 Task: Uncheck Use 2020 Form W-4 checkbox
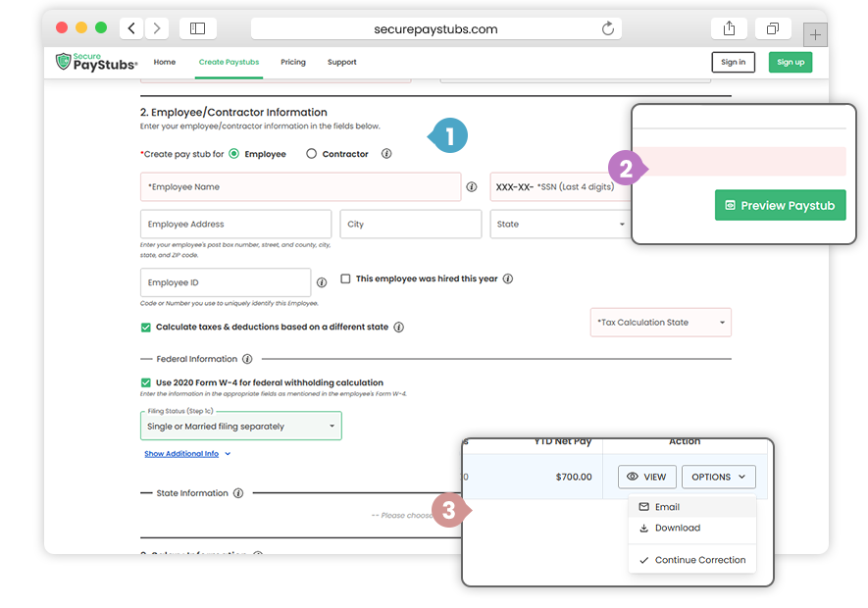coord(146,382)
